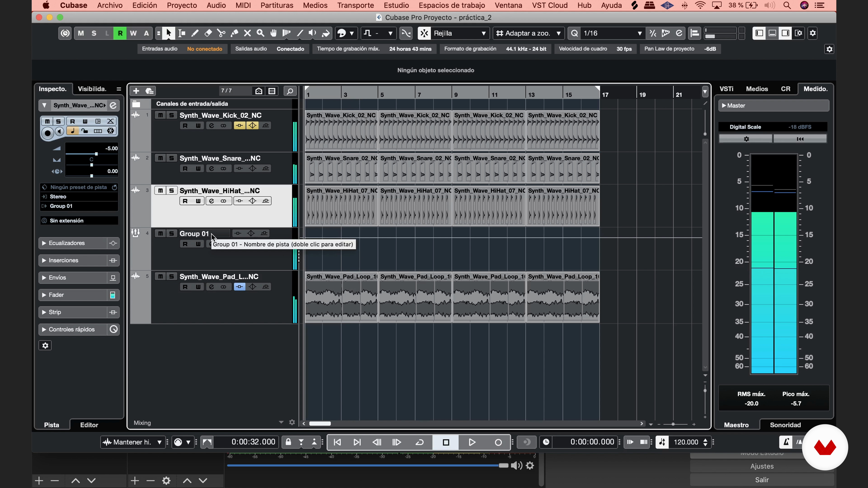Select the Object Selection arrow tool
The height and width of the screenshot is (488, 868).
tap(168, 33)
